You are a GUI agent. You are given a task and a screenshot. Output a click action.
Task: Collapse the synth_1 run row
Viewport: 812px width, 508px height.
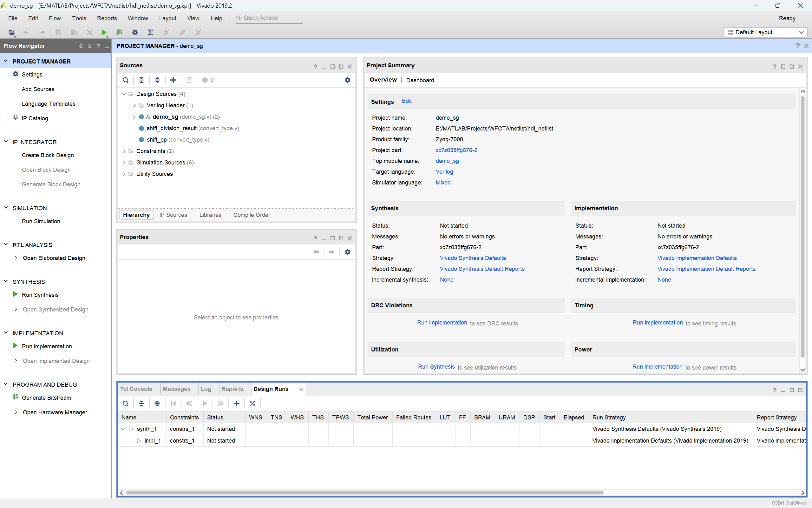coord(123,429)
